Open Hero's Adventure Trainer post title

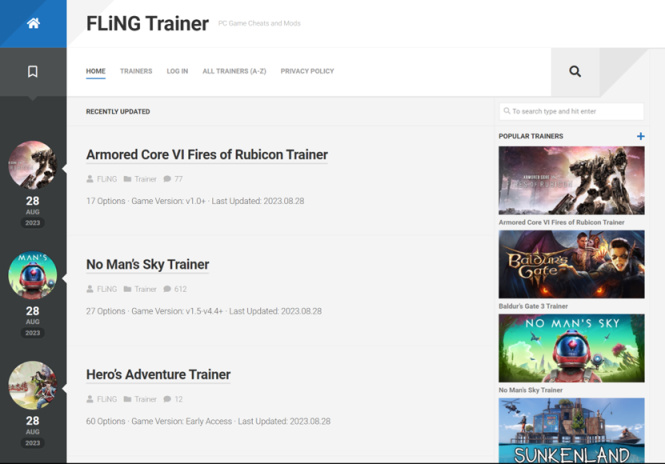158,375
